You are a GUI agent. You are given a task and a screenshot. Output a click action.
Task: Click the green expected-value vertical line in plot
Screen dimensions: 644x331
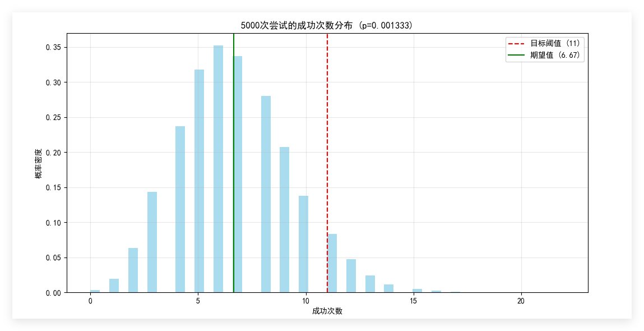234,163
